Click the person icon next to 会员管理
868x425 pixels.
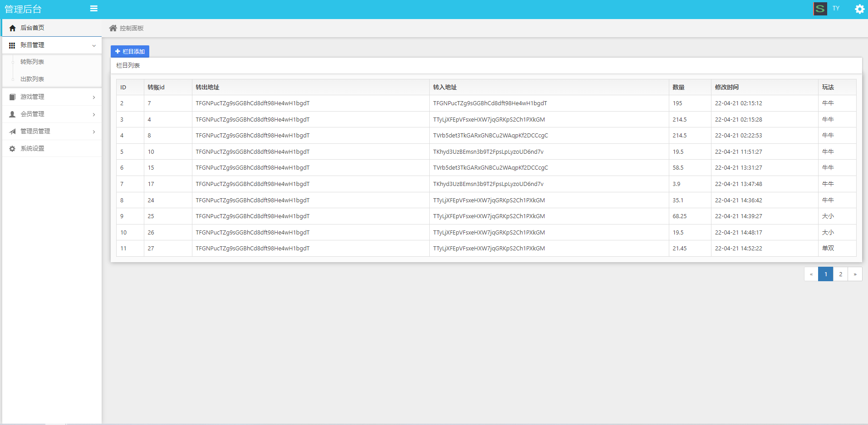coord(12,114)
